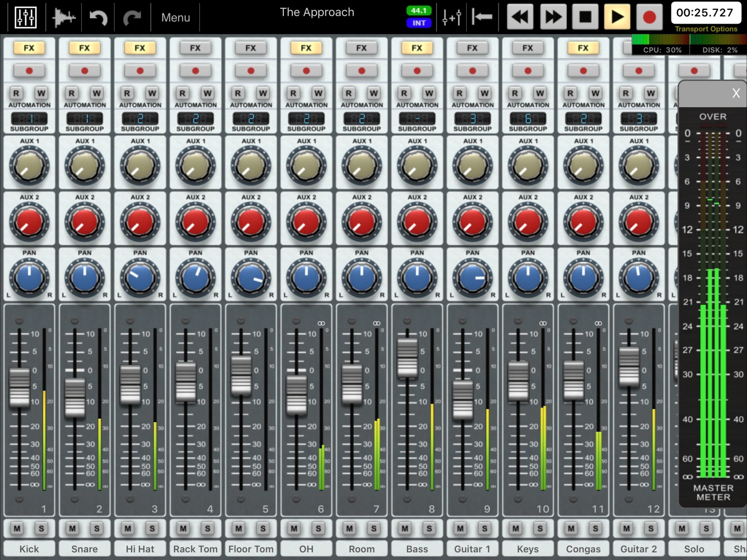
Task: Click the redo arrow icon
Action: click(x=132, y=17)
